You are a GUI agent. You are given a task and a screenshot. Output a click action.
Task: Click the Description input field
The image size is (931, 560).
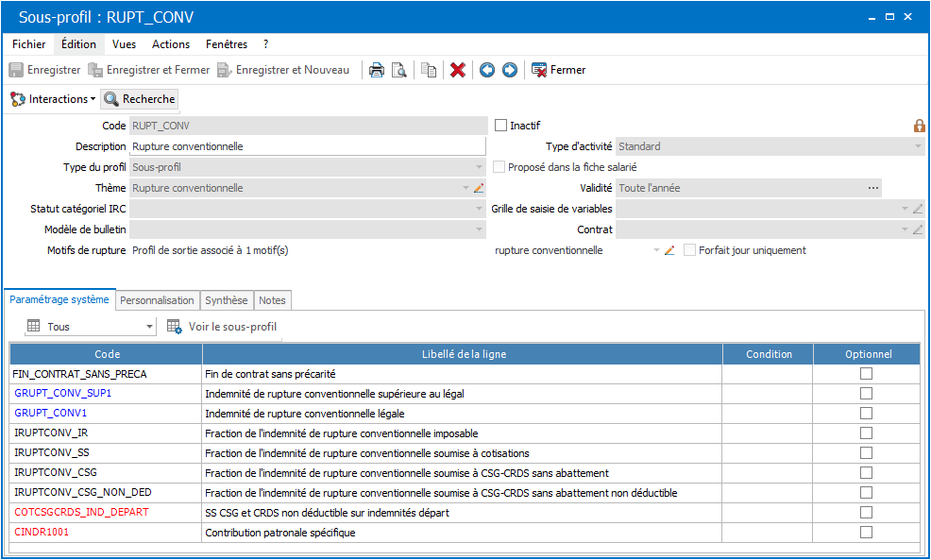coord(308,146)
